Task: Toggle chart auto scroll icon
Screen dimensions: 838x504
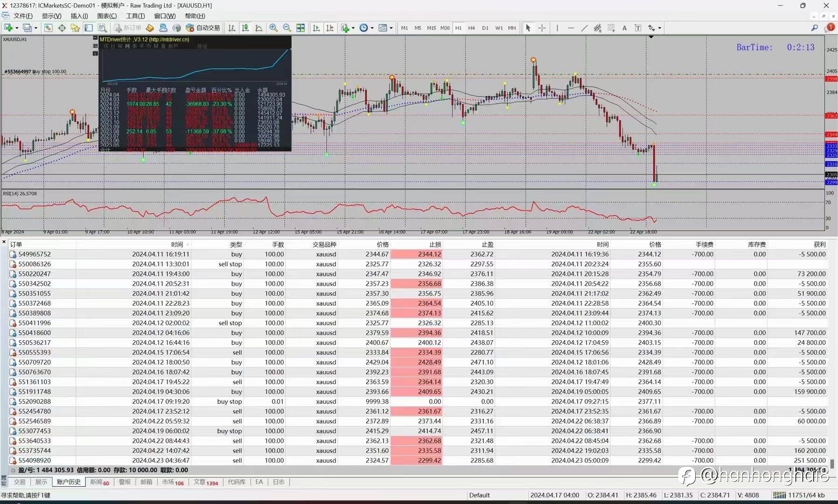Action: [x=316, y=28]
